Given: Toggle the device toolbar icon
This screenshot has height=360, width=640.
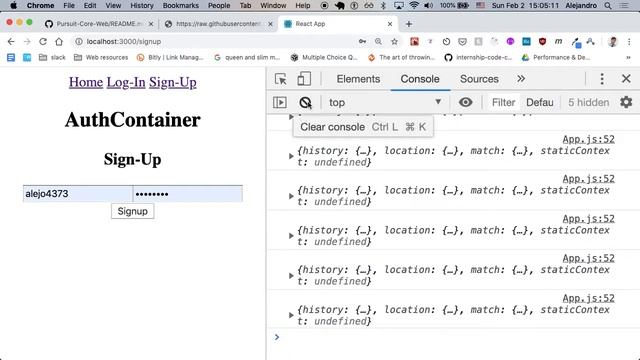Looking at the screenshot, I should pos(304,79).
